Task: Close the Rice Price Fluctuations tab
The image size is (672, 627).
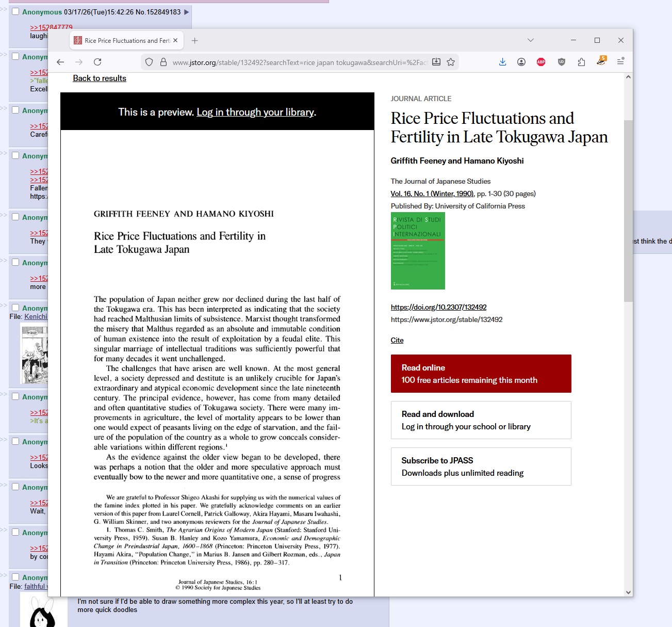Action: point(175,40)
